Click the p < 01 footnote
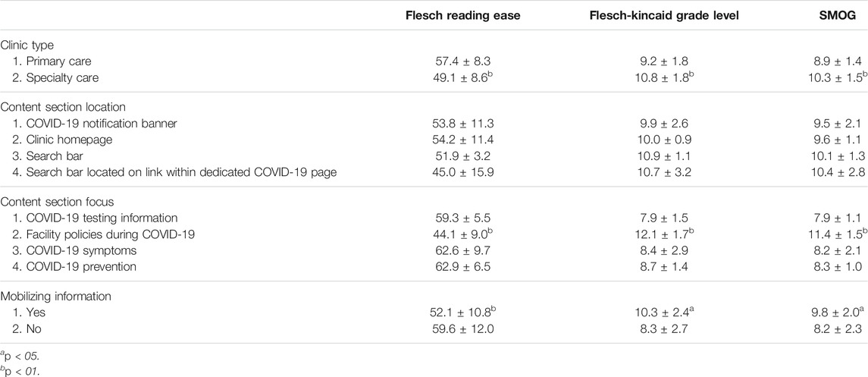Screen dimensions: 868x377 20,372
